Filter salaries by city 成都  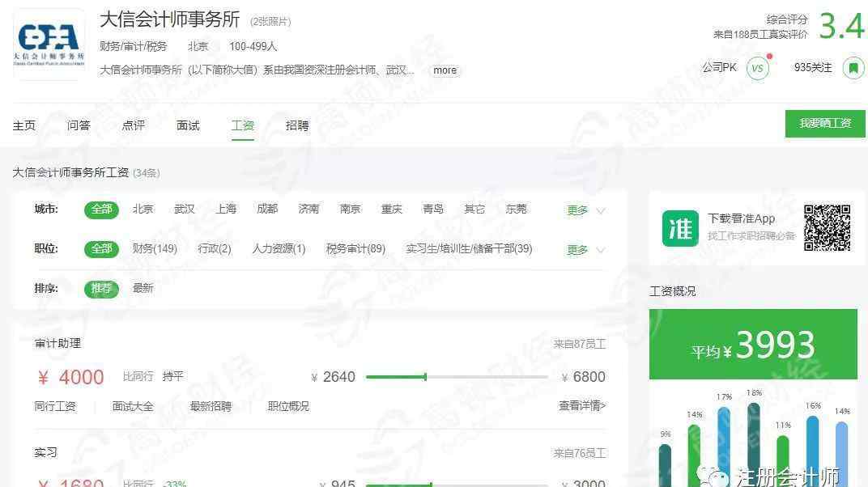click(267, 209)
